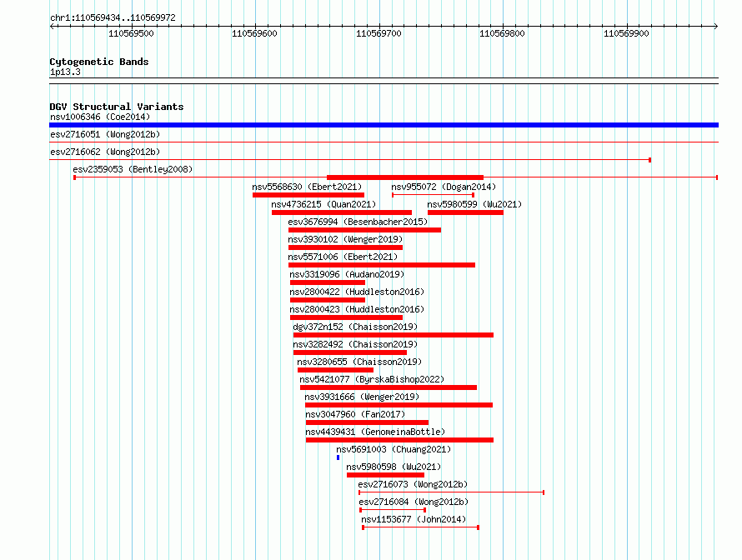The height and width of the screenshot is (560, 742).
Task: Click nsv5980599 (Wu2021) label
Action: tap(474, 204)
